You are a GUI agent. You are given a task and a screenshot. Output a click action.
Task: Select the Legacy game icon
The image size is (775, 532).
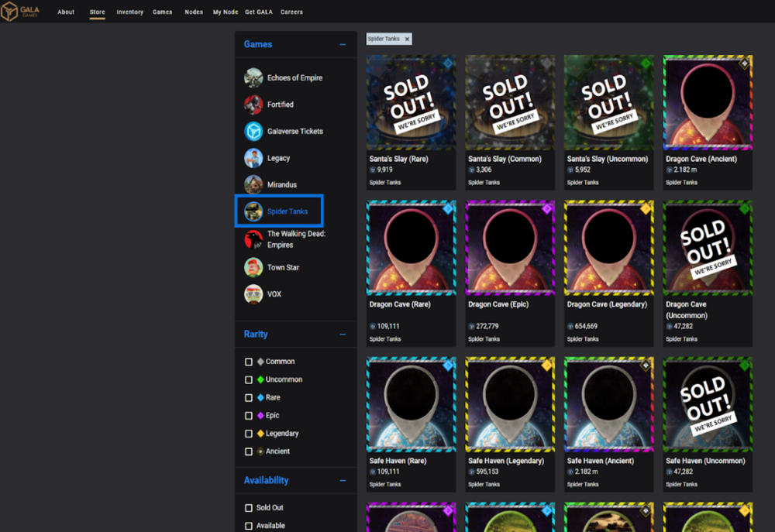pyautogui.click(x=253, y=158)
